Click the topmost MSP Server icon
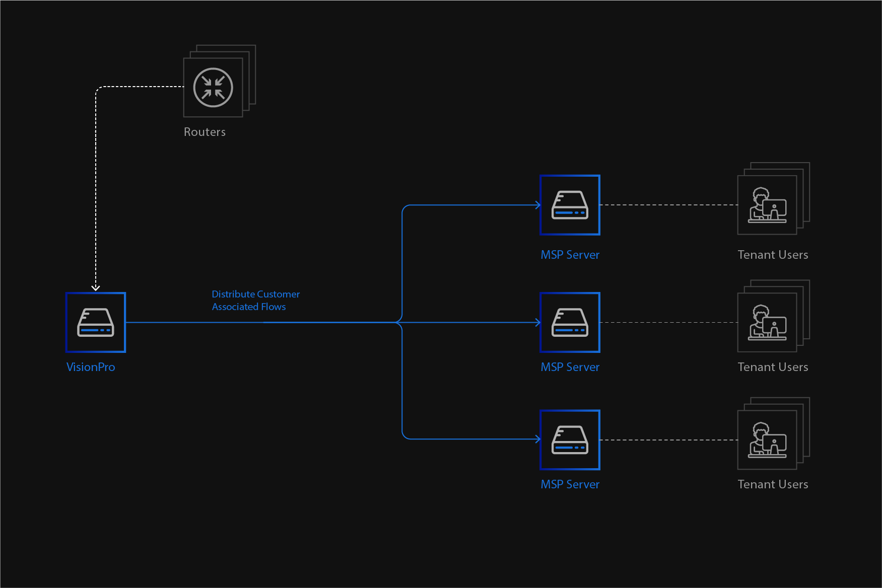882x588 pixels. (x=570, y=205)
